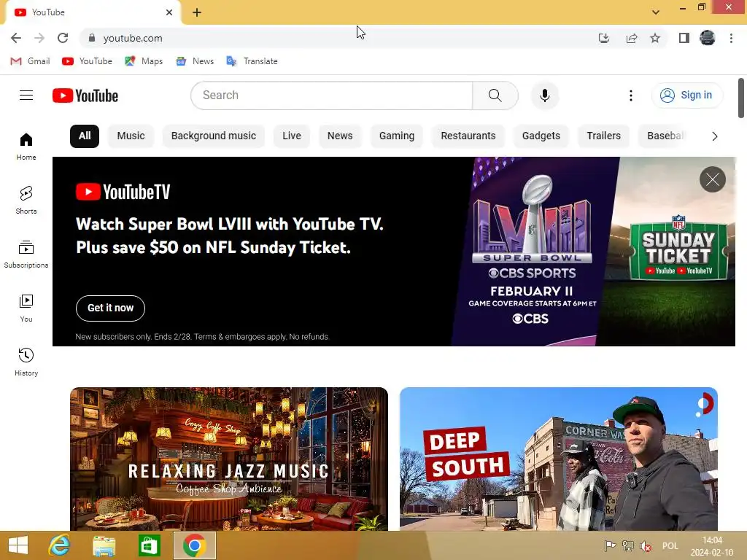Image resolution: width=747 pixels, height=560 pixels.
Task: Open the taskbar clock and date
Action: (x=712, y=546)
